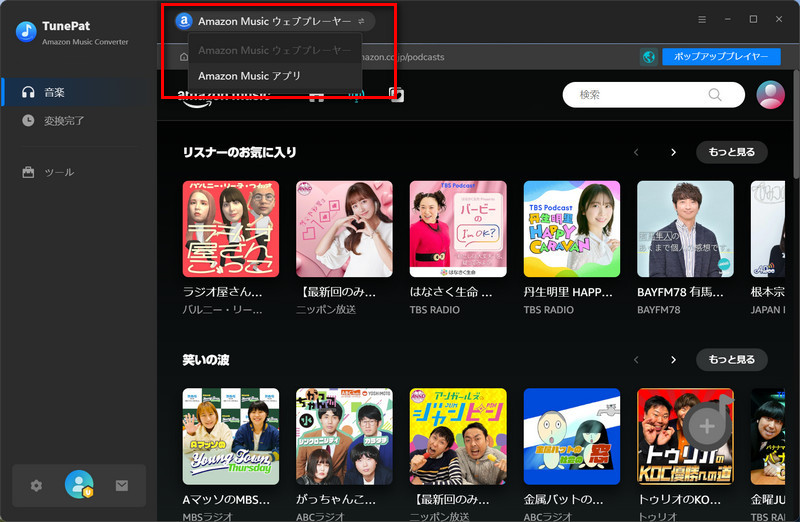Click もっと見る for リスナーのお気に入り

click(732, 152)
